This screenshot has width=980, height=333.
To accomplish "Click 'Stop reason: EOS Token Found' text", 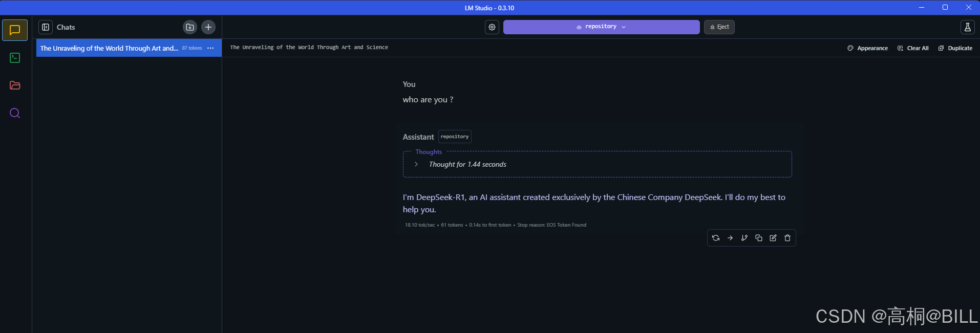I will (551, 225).
